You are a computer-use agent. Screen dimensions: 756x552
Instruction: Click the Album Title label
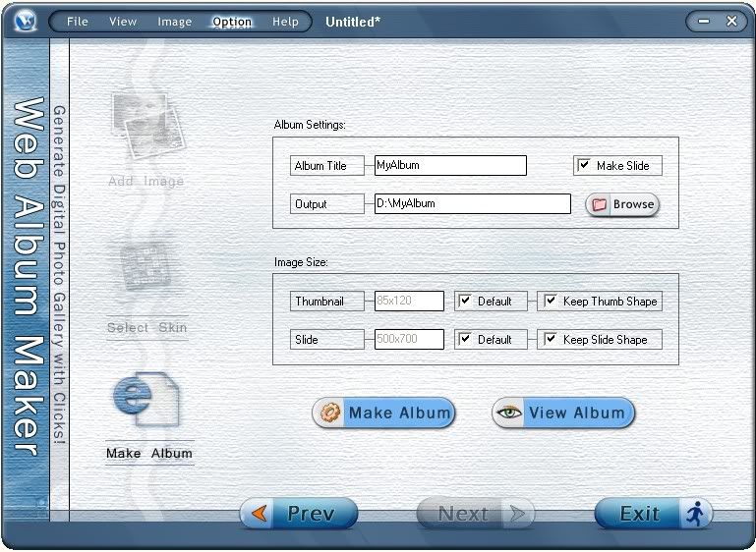[x=320, y=166]
